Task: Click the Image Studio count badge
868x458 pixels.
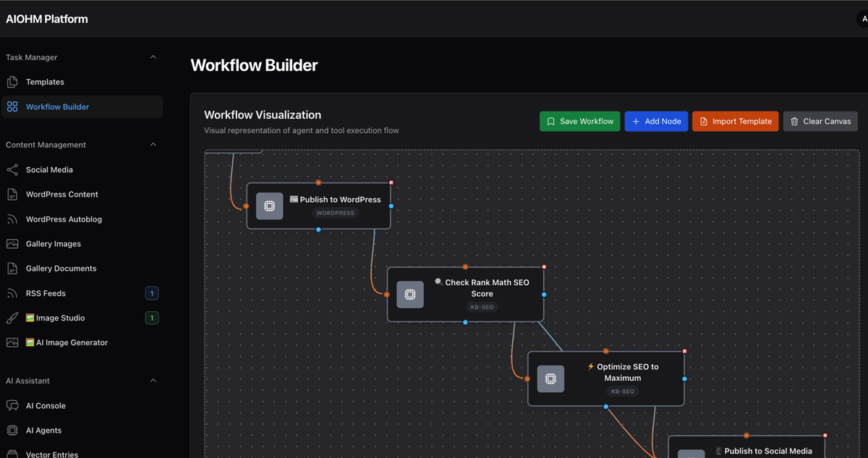Action: [x=152, y=318]
